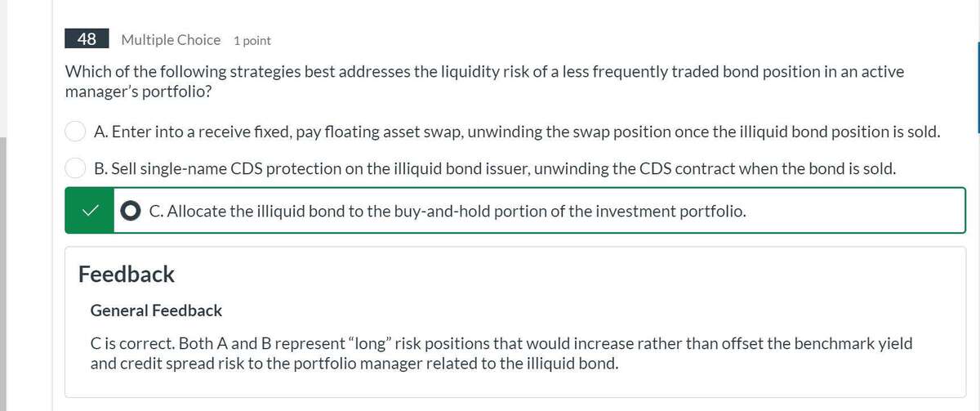Click the Multiple Choice question type label
This screenshot has width=980, height=411.
coord(171,39)
